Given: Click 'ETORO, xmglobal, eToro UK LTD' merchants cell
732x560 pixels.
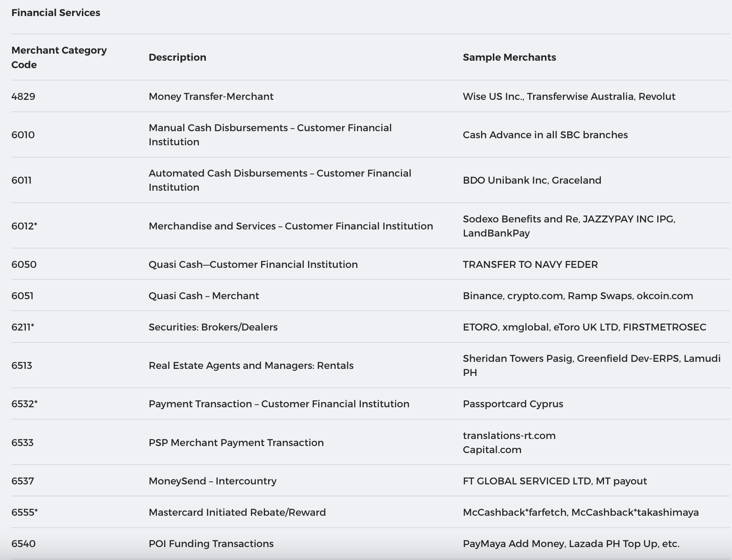Looking at the screenshot, I should pos(584,327).
